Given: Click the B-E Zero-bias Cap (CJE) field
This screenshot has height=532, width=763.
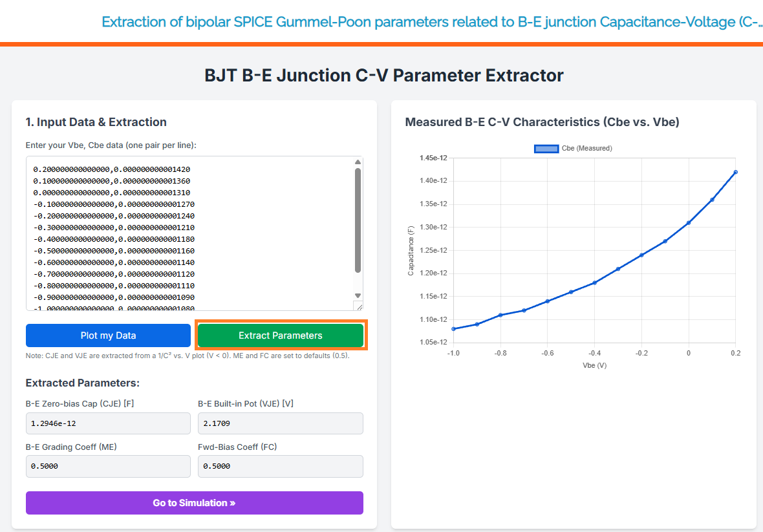Looking at the screenshot, I should point(108,423).
